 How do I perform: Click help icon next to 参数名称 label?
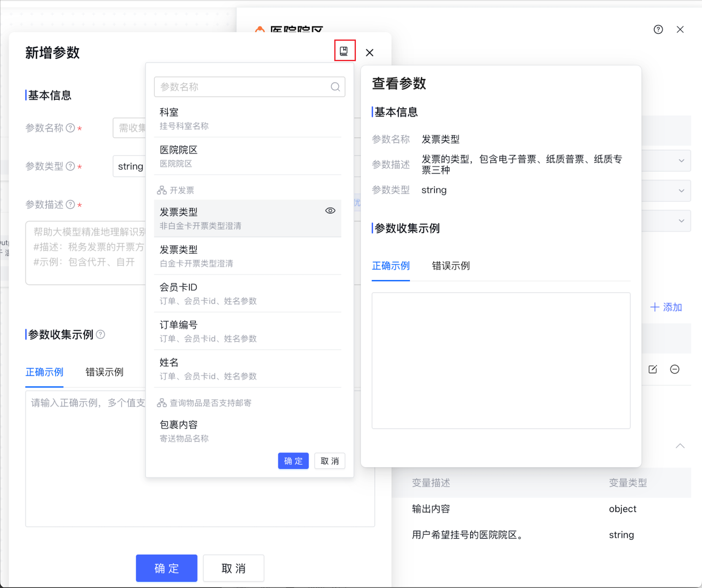point(70,128)
